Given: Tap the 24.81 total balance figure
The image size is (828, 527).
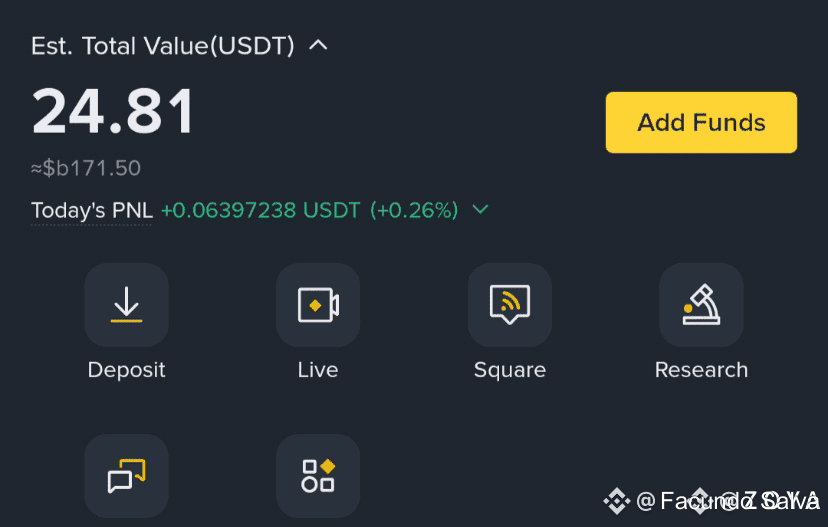Looking at the screenshot, I should [x=113, y=111].
